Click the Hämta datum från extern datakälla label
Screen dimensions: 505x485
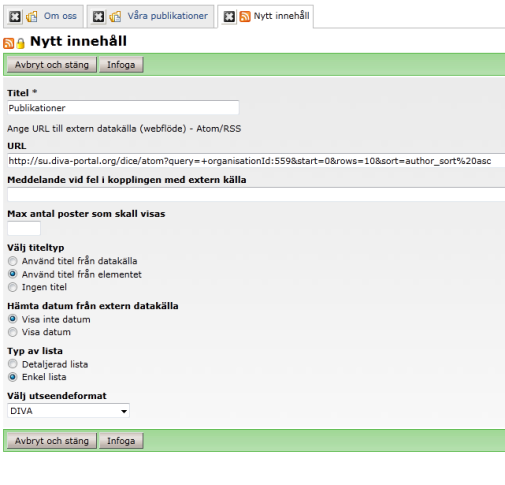click(93, 306)
